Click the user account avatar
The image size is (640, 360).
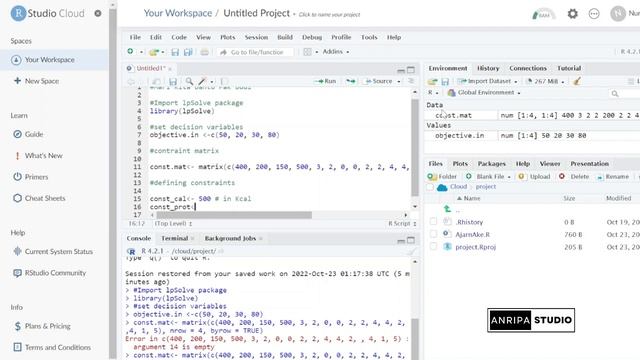[x=618, y=13]
